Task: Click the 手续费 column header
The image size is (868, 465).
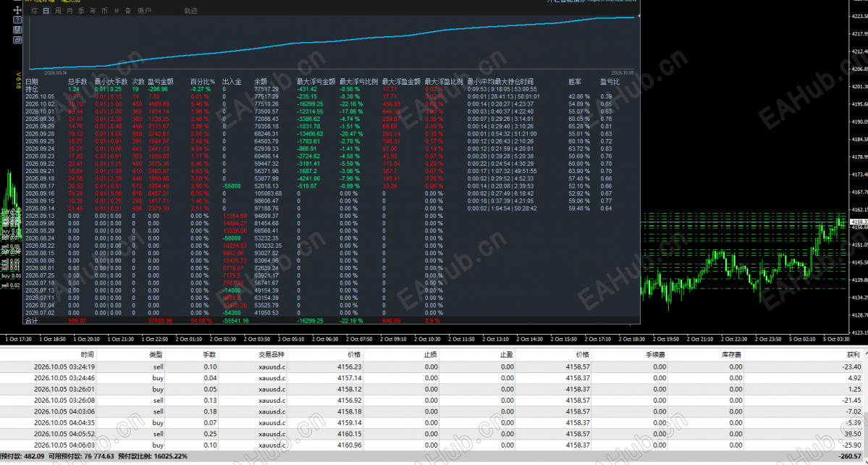Action: (655, 354)
